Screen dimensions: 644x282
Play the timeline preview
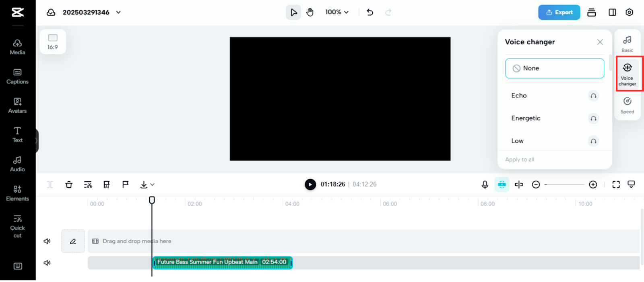point(310,185)
